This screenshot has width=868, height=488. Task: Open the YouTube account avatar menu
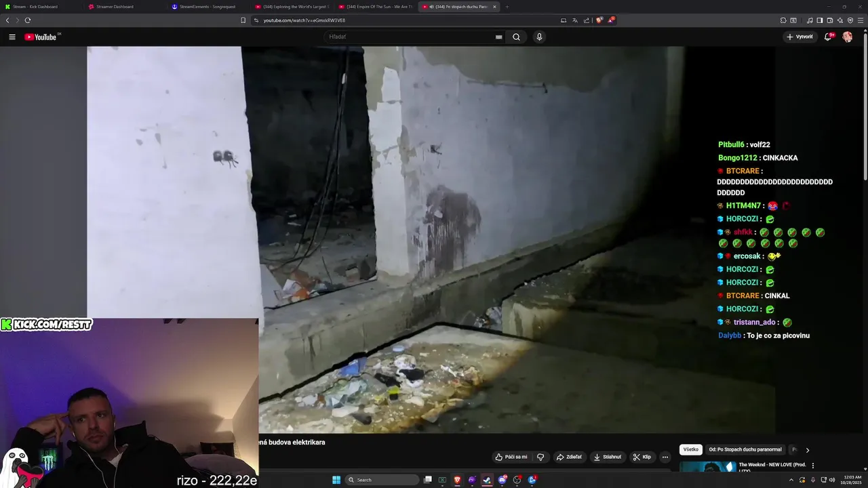tap(847, 37)
